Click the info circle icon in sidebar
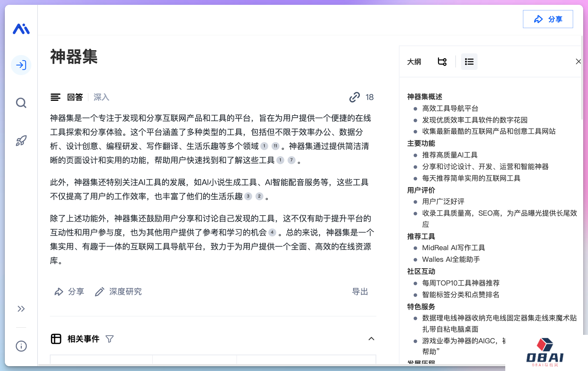The width and height of the screenshot is (588, 371). (x=21, y=346)
